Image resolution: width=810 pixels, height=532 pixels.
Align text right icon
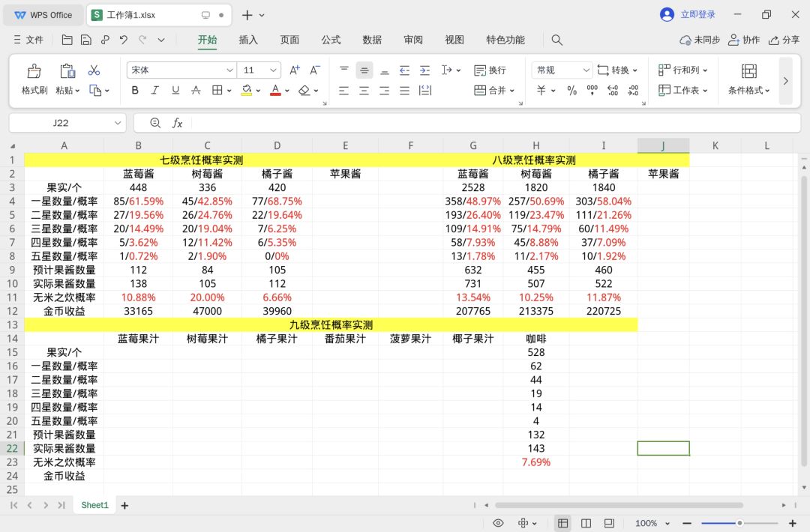tap(384, 91)
